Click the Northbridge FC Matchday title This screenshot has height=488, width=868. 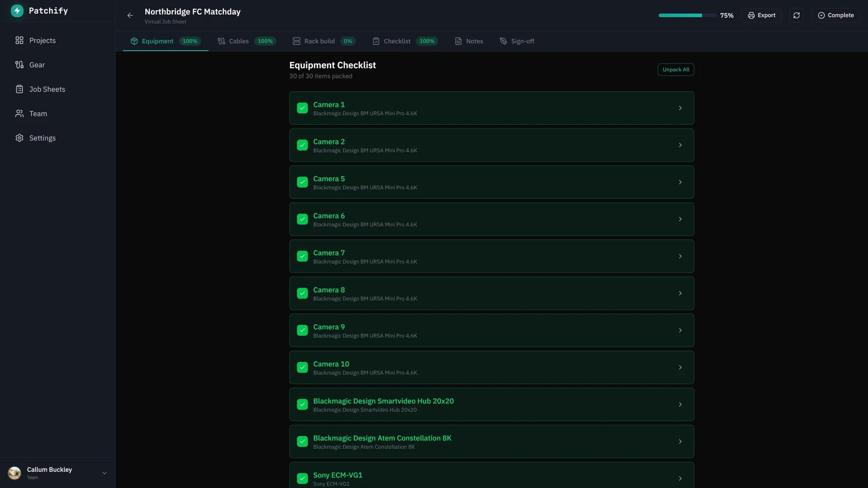click(193, 12)
